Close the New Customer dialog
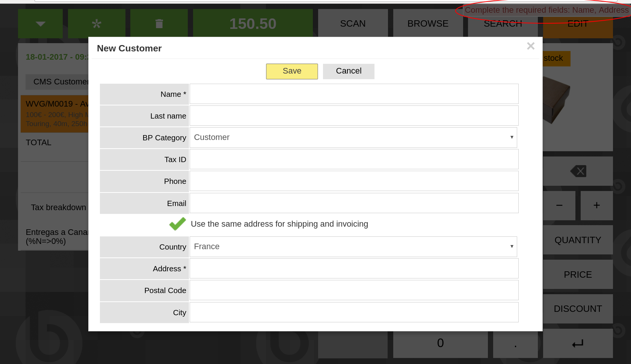The height and width of the screenshot is (364, 631). 530,46
